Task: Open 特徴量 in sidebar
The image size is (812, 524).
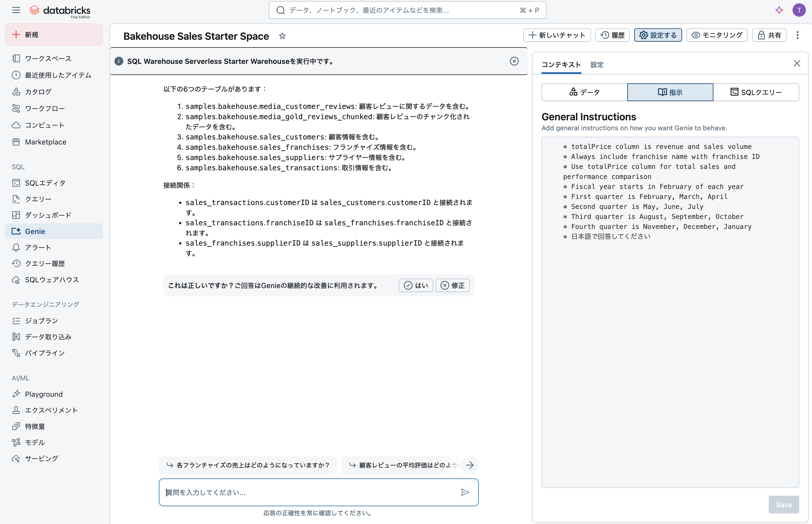Action: pyautogui.click(x=54, y=426)
